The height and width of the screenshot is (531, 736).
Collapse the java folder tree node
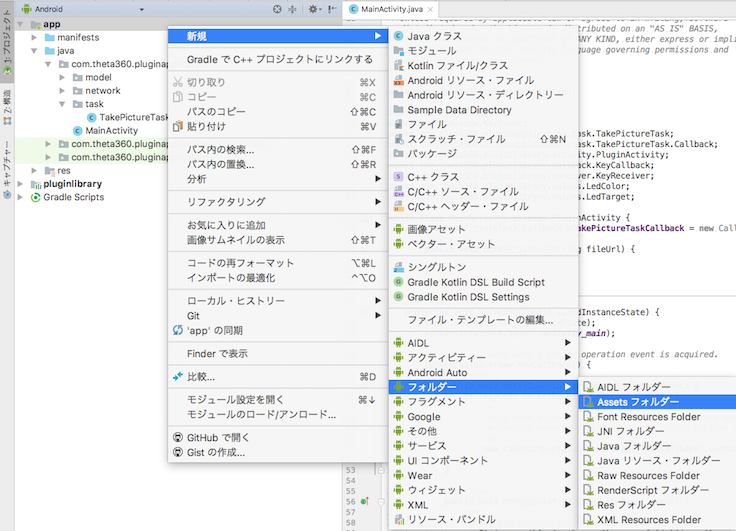tap(35, 50)
